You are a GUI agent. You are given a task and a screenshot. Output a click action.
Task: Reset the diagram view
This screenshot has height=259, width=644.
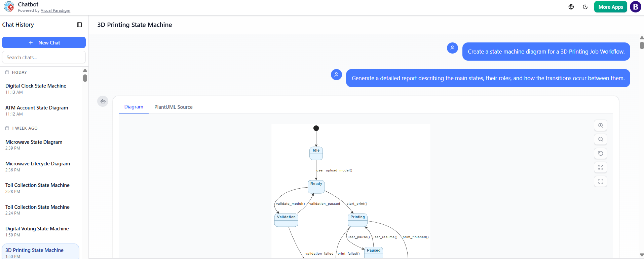click(x=600, y=154)
